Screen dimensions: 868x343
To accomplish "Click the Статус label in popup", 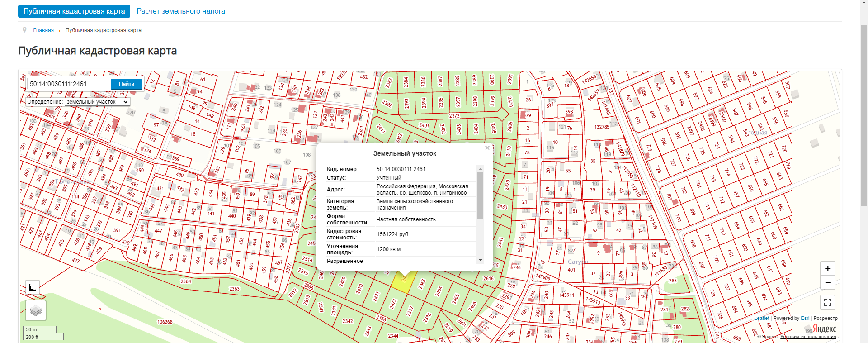I will pos(336,178).
